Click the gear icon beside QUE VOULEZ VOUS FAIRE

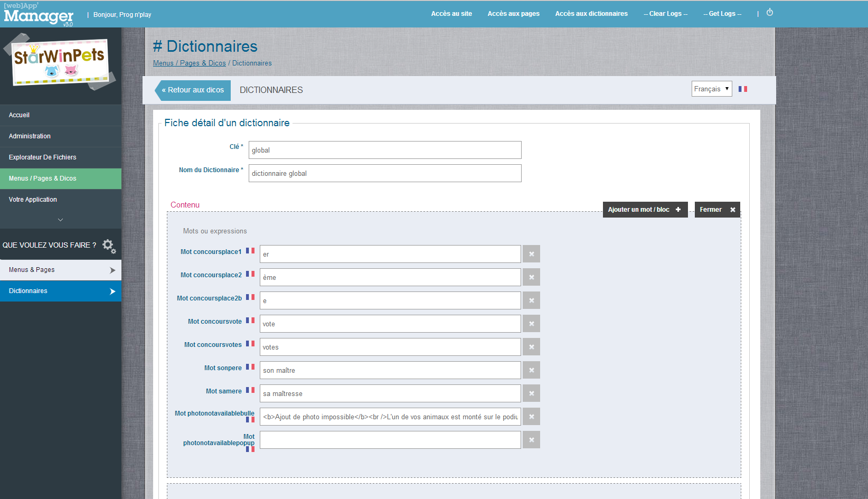[109, 246]
